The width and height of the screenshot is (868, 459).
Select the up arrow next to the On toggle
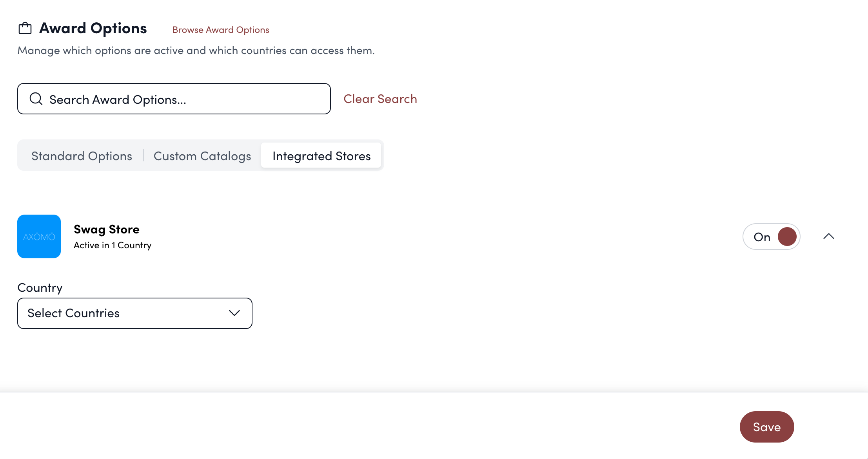pos(829,236)
